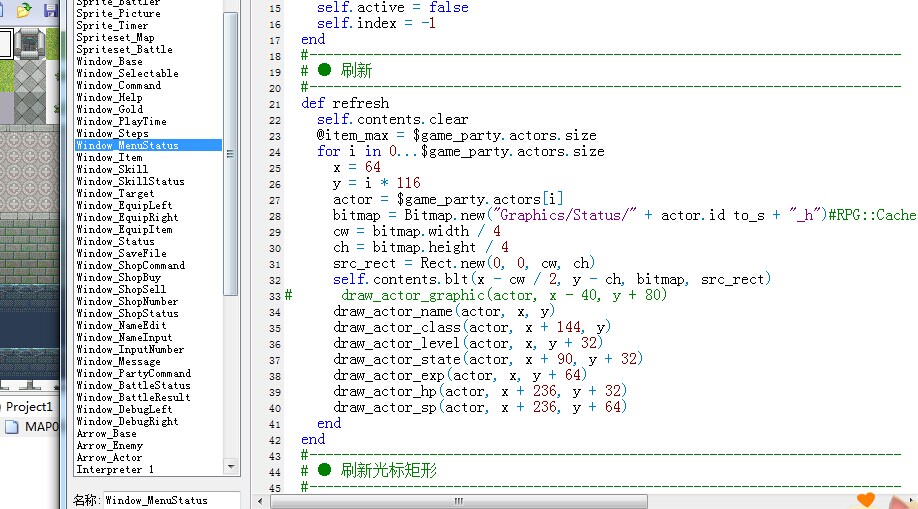Click the '刷新' comment heading
Image resolution: width=918 pixels, height=509 pixels.
coord(356,71)
